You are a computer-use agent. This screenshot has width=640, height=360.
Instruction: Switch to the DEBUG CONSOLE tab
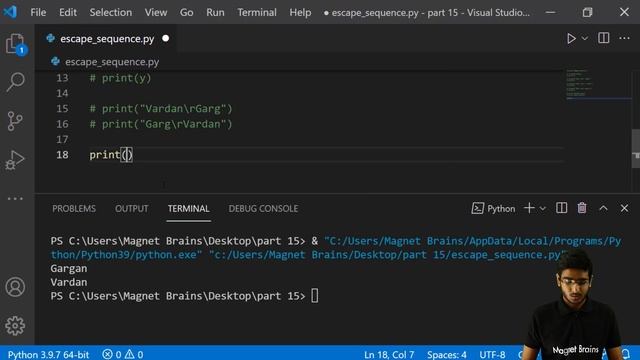[263, 209]
